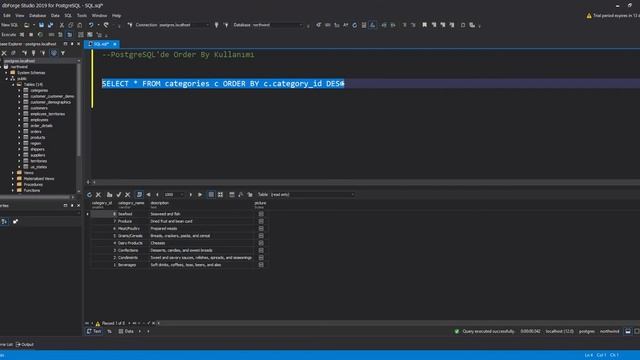Select the customers table in the tree
This screenshot has height=360, width=640.
click(x=39, y=108)
